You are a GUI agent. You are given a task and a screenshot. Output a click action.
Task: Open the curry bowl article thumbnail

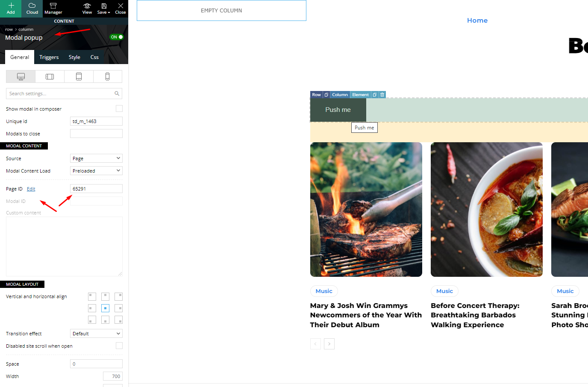(487, 209)
